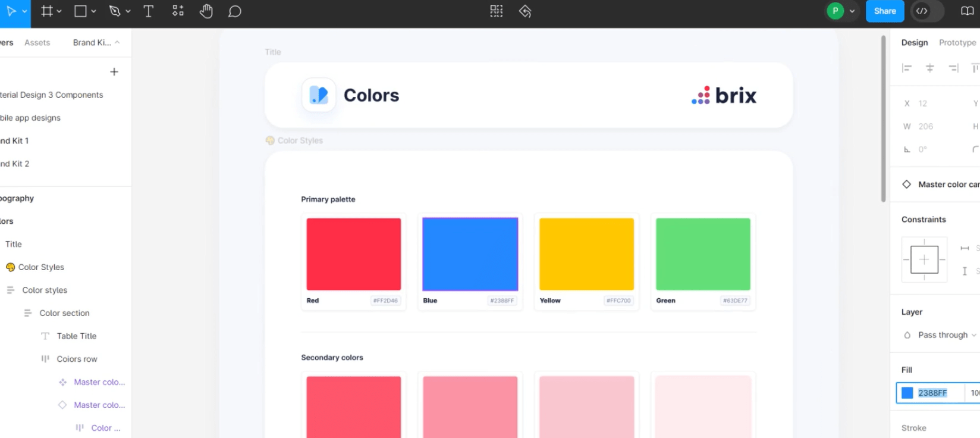Open the Resources components tool
Viewport: 980px width, 438px height.
coord(178,11)
